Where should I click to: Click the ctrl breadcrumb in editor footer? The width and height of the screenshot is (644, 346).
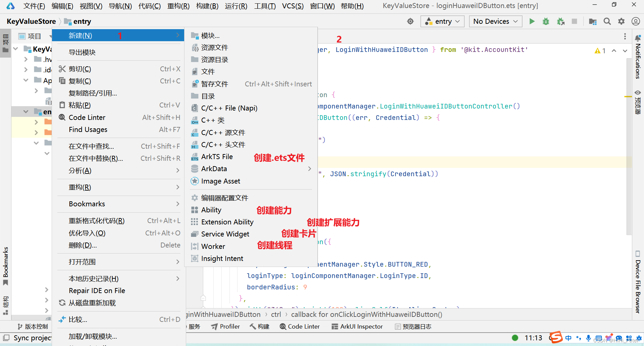[276, 315]
